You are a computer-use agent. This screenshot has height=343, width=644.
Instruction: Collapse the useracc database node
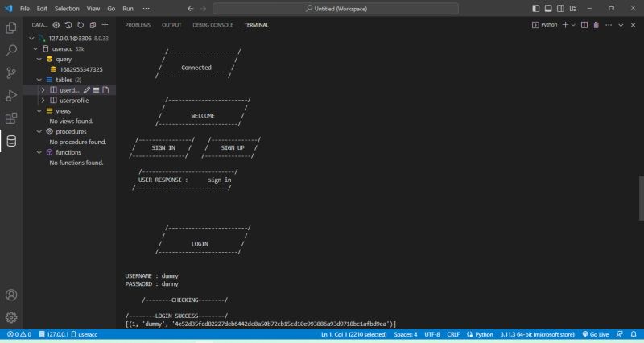pyautogui.click(x=35, y=48)
